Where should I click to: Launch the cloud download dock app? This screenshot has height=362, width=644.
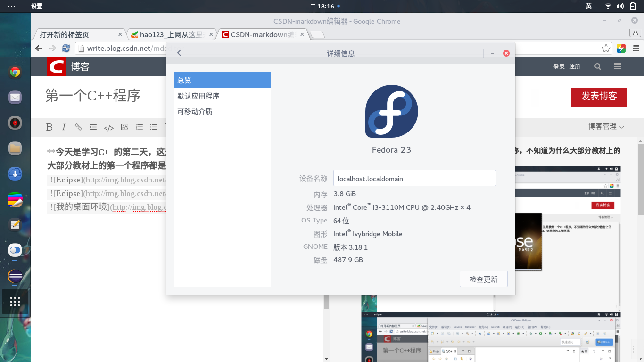pos(15,174)
